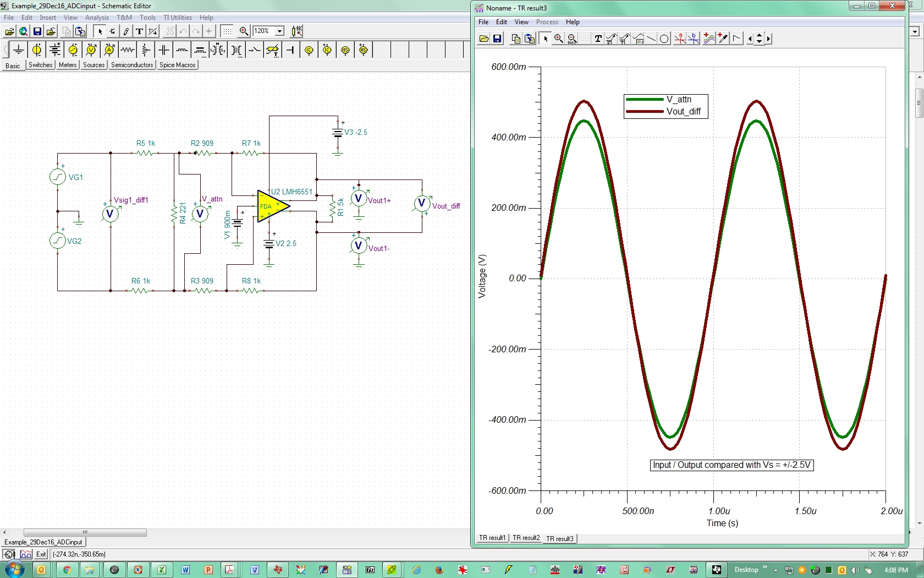Click the zoom-in magnifier in graph toolbar
This screenshot has height=578, width=924.
pos(558,39)
